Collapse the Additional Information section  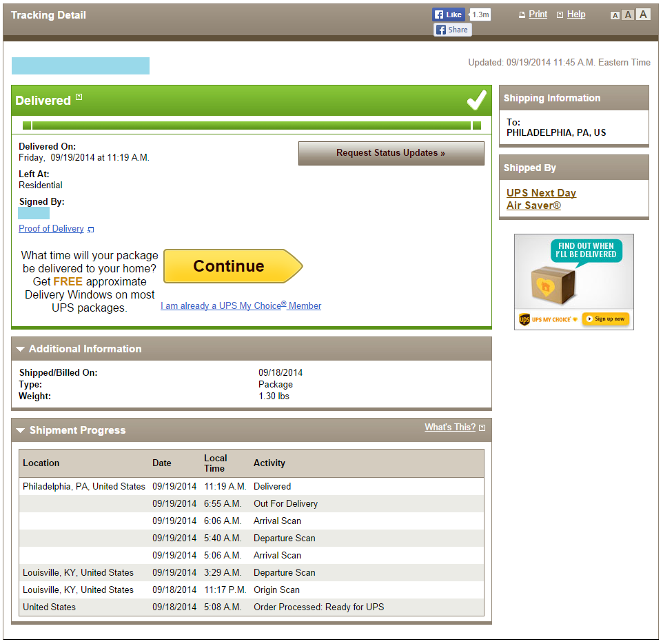(20, 349)
